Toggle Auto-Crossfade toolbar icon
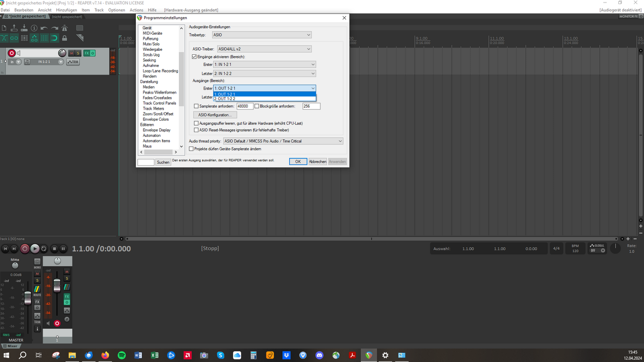The width and height of the screenshot is (644, 362). point(4,38)
